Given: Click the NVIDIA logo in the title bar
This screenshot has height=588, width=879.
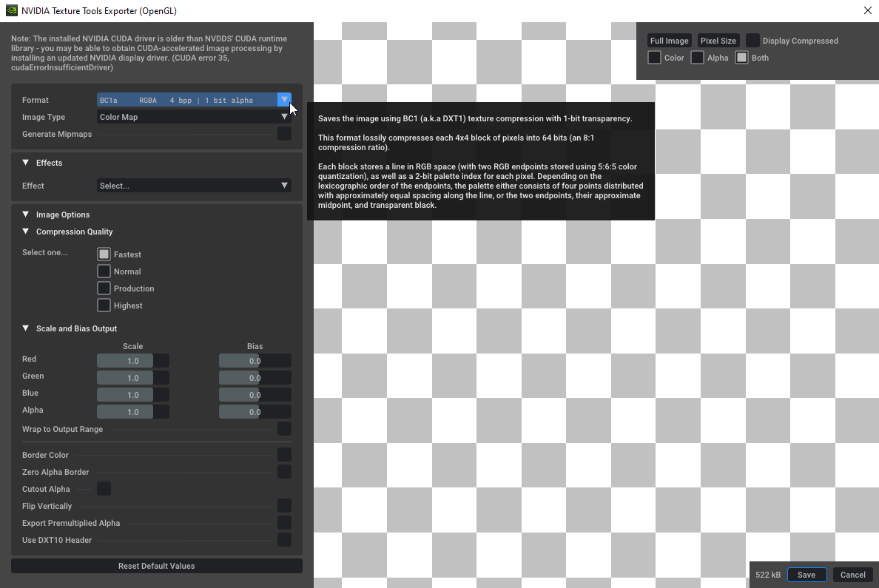Looking at the screenshot, I should click(x=11, y=10).
